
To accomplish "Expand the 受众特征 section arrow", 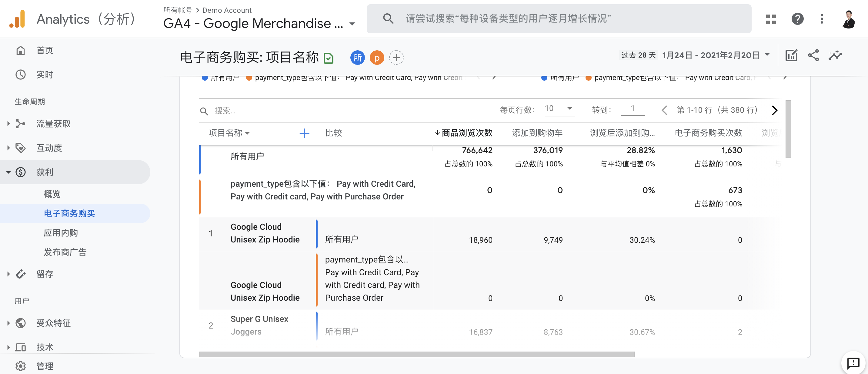I will point(8,323).
